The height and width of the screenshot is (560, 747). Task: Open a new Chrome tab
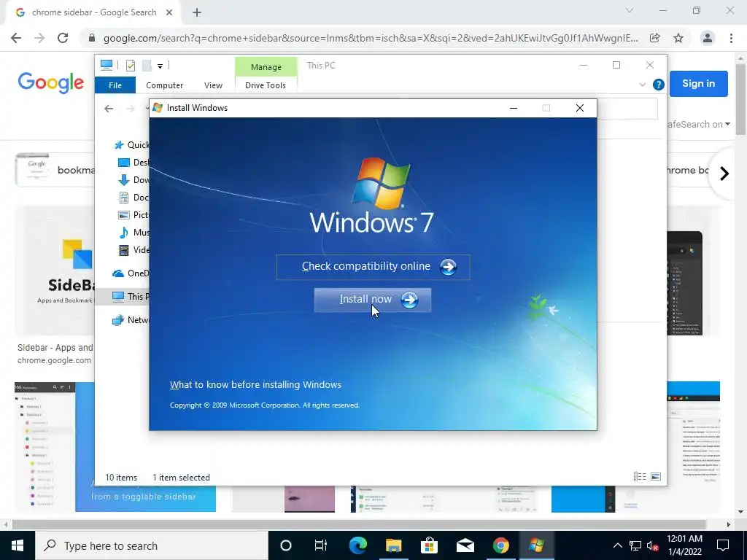pyautogui.click(x=197, y=13)
